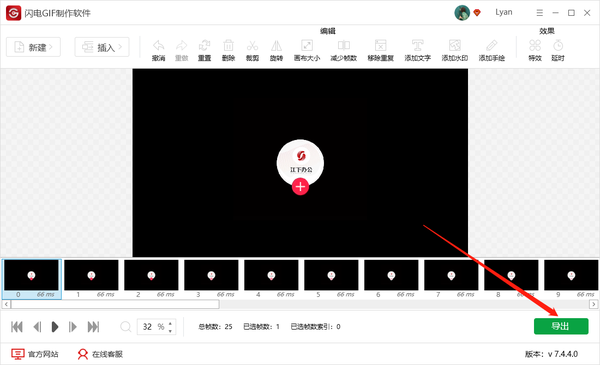Click the 减少帧数 (reduce frames) icon
Viewport: 600px width, 365px height.
pyautogui.click(x=344, y=46)
